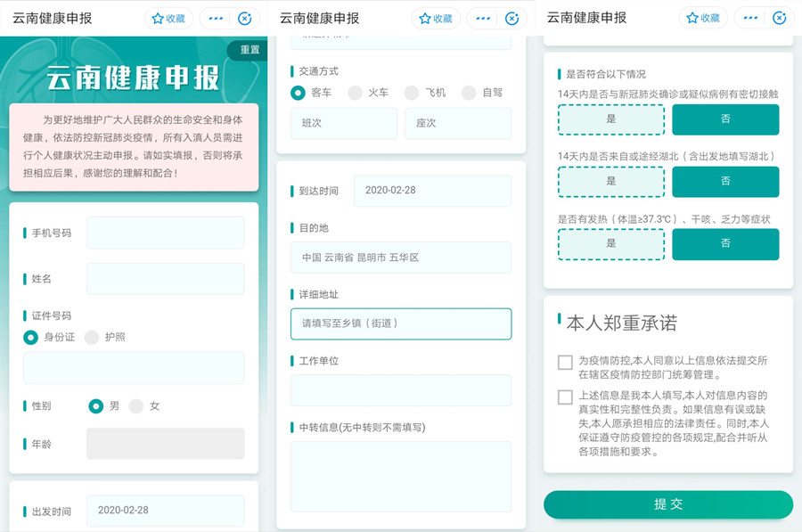Open the three-dots menu on the 重置 screen
This screenshot has height=532, width=802.
click(x=217, y=18)
